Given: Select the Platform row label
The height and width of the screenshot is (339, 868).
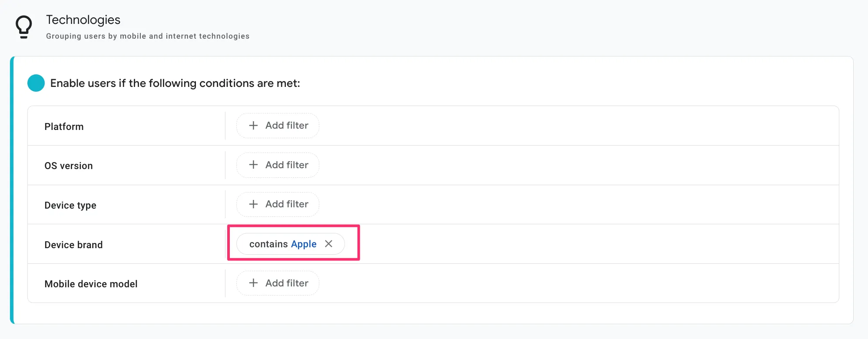Looking at the screenshot, I should coord(64,126).
